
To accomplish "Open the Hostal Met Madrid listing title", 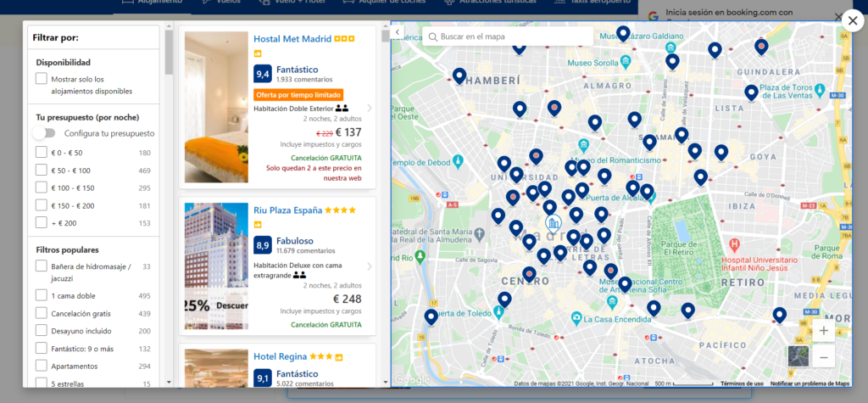I will click(292, 39).
